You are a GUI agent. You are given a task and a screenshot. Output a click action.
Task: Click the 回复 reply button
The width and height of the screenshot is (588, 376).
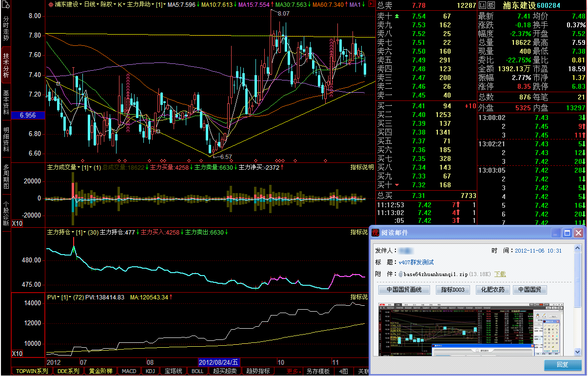click(563, 365)
